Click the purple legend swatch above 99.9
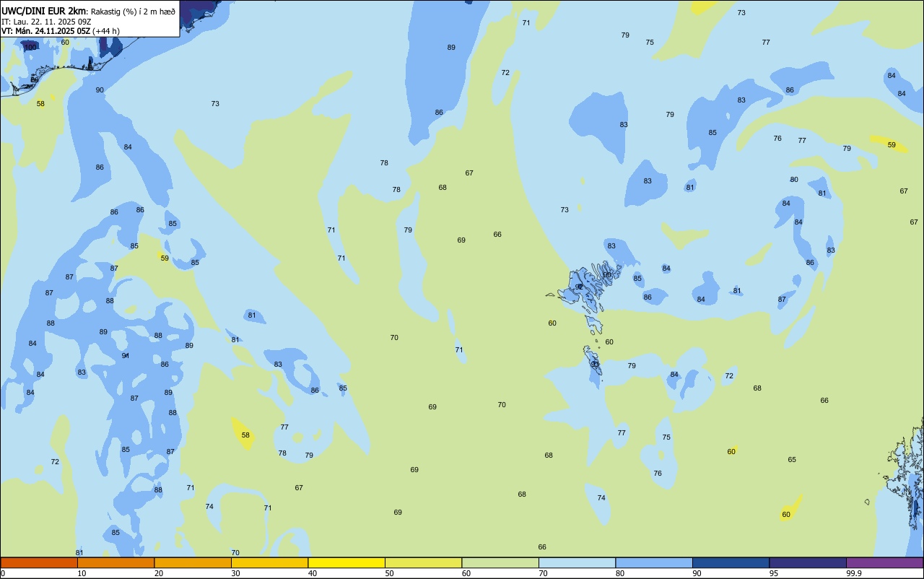Screen dimensions: 924x579 pos(884,562)
